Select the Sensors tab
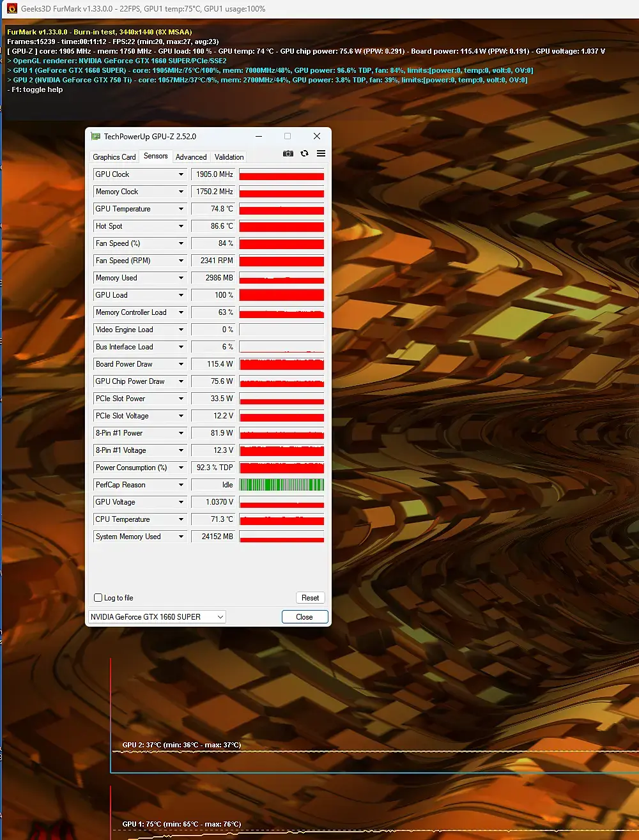This screenshot has height=840, width=639. (155, 156)
